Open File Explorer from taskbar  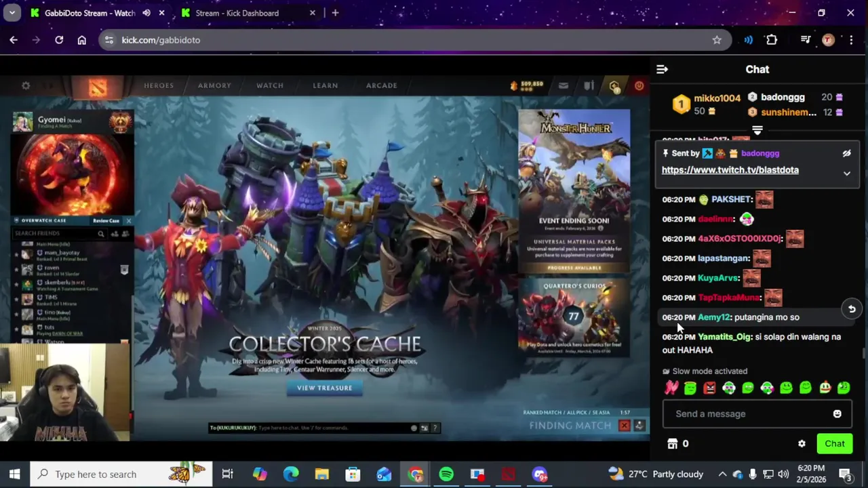coord(321,474)
